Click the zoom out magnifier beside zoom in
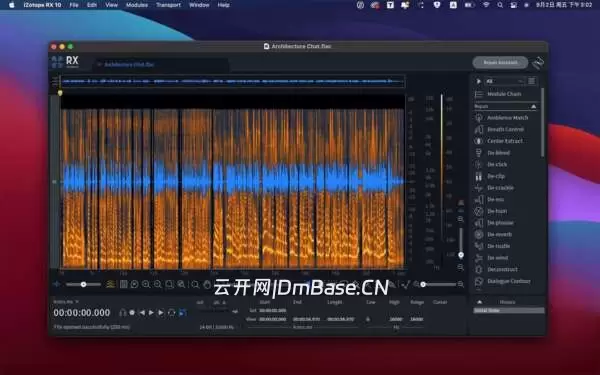This screenshot has height=375, width=600. point(158,284)
